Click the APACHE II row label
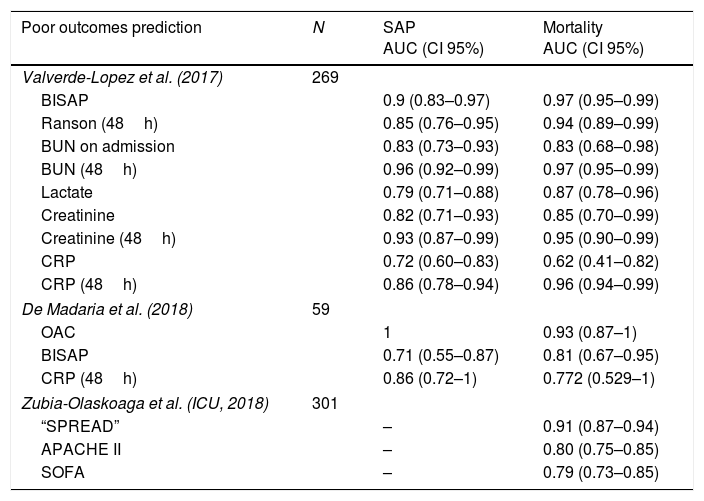Screen dimensions: 704x501 click(81, 448)
